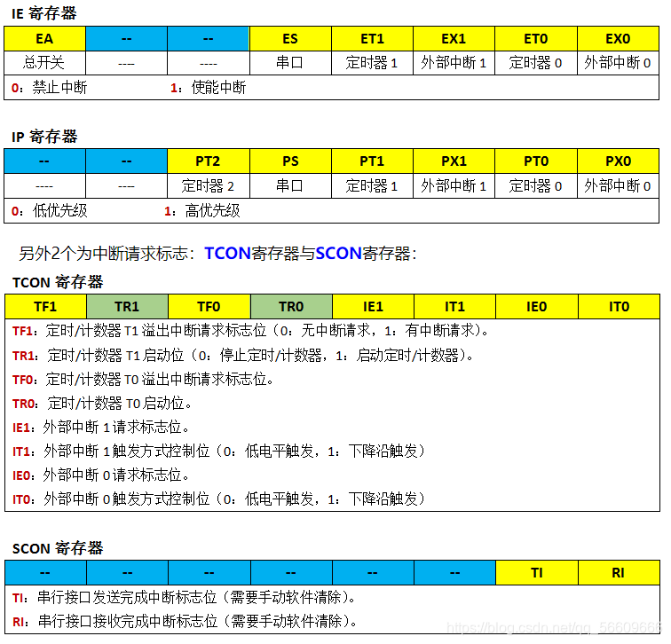This screenshot has height=644, width=671.
Task: Click '外部中断 0' cell under EX0
Action: click(x=618, y=63)
